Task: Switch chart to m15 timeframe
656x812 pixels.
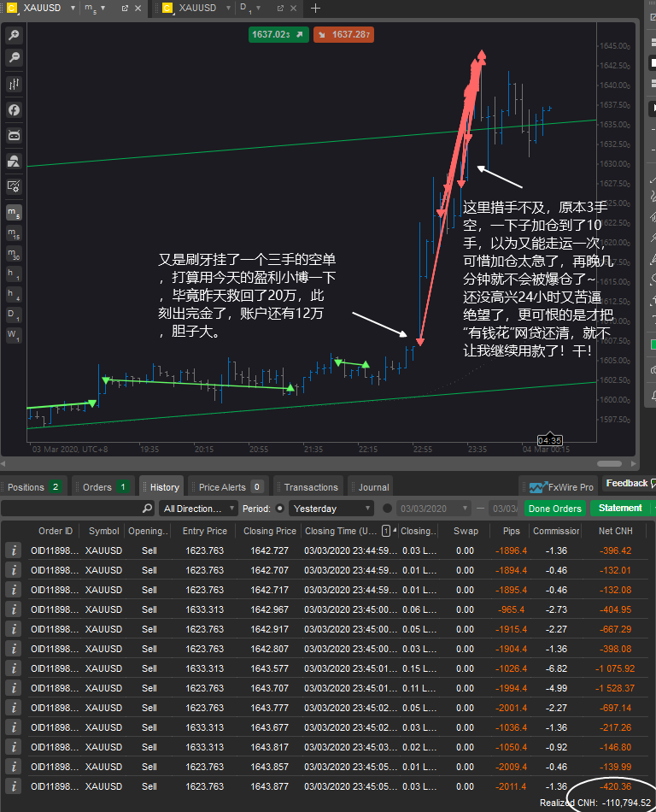Action: click(x=14, y=233)
